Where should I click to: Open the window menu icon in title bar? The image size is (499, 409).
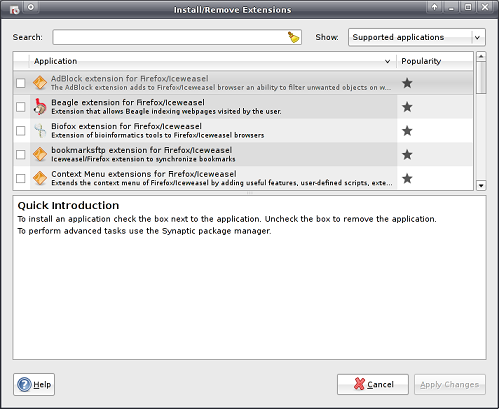pos(14,9)
